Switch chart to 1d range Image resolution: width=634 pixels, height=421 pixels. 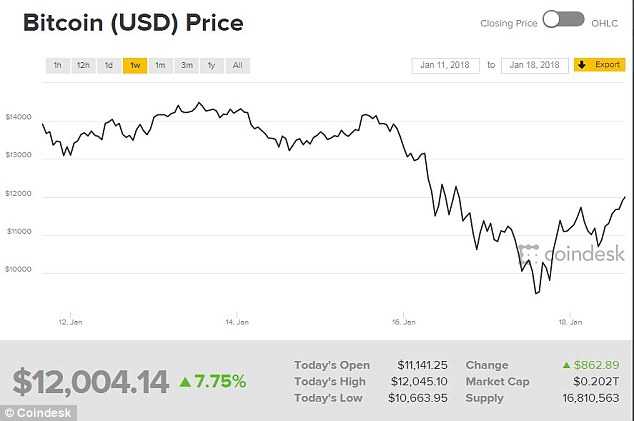tap(109, 66)
